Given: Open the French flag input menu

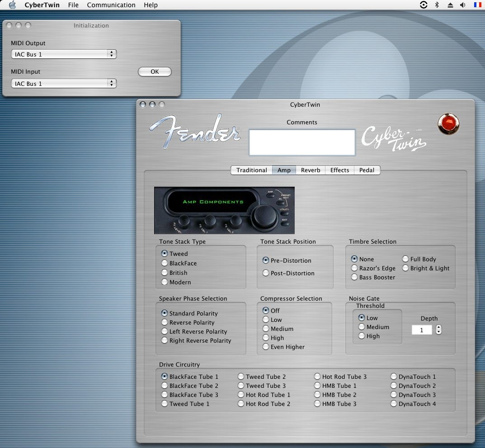Looking at the screenshot, I should point(477,5).
